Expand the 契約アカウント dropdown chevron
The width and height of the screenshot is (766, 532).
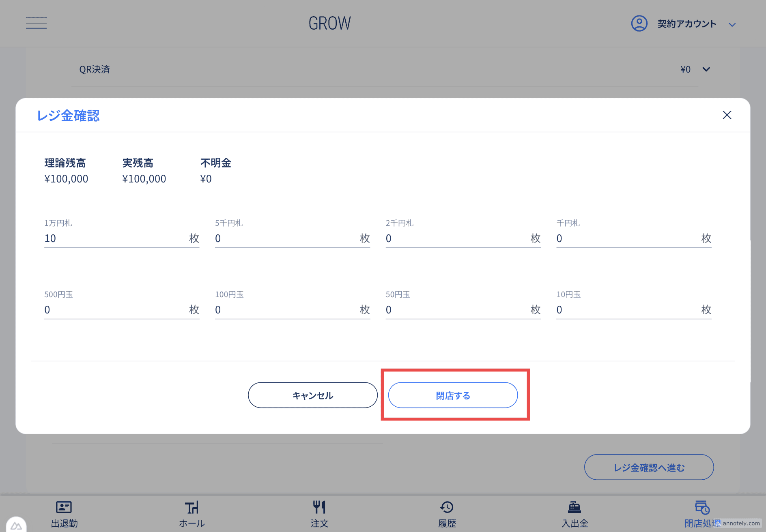coord(732,25)
